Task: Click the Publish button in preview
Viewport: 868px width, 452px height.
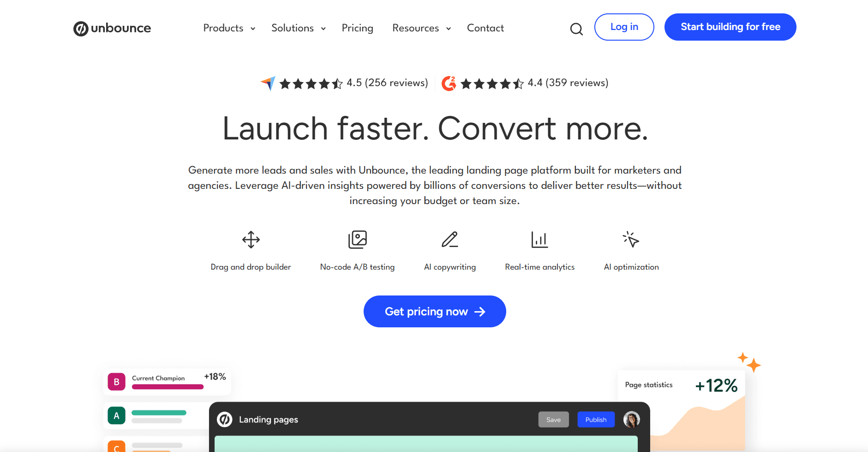Action: [x=596, y=420]
